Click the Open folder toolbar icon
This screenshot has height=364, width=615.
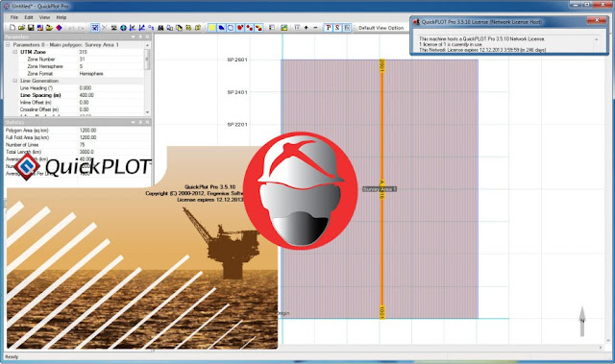pos(21,28)
